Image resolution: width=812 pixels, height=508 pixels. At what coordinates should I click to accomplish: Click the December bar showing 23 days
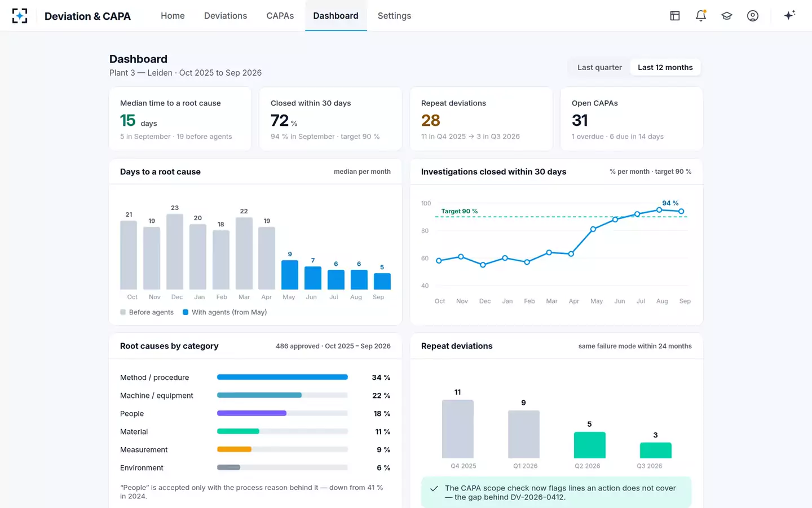[x=175, y=252]
